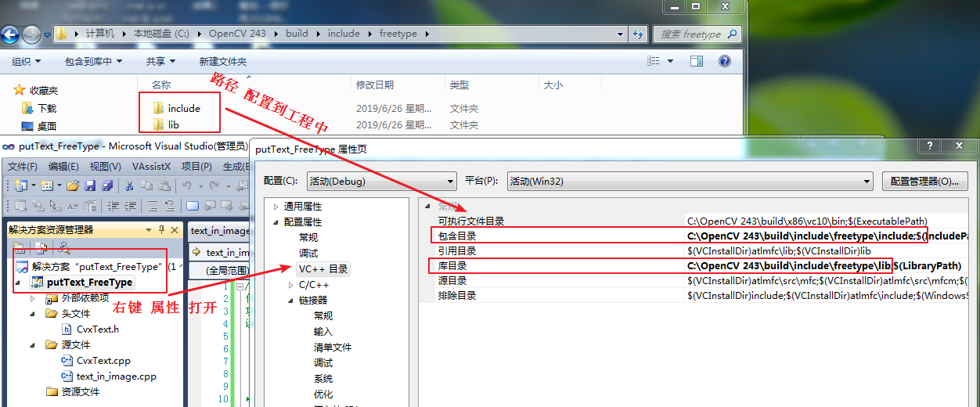Click the New Project toolbar icon
The image size is (980, 407).
point(20,185)
